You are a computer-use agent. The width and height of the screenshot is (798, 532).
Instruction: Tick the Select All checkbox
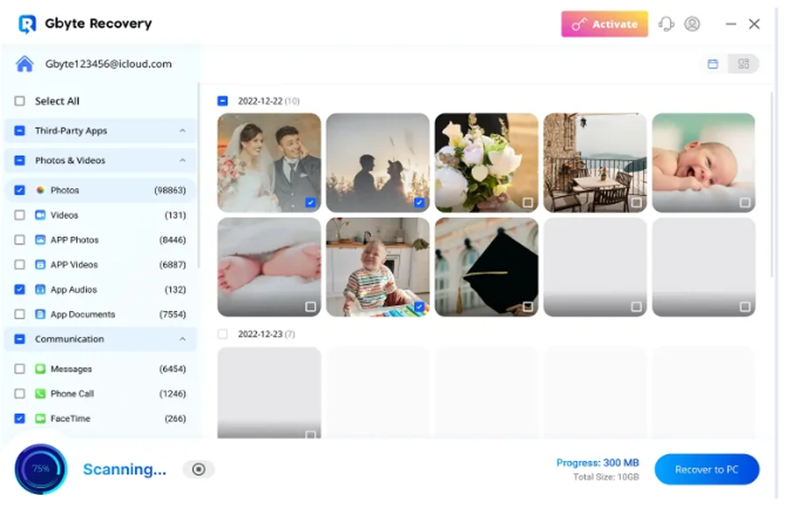(x=20, y=101)
